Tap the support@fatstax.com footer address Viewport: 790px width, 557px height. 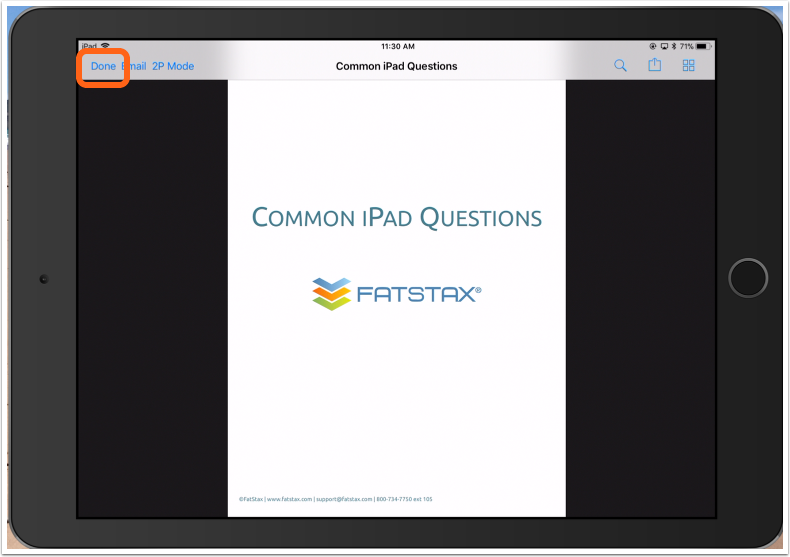344,499
